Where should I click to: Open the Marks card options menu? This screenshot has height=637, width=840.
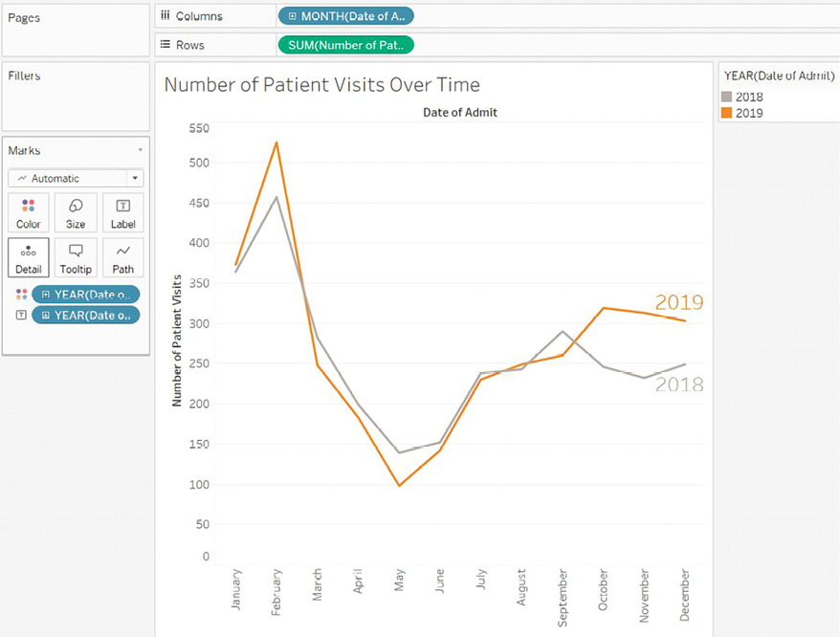click(x=139, y=149)
